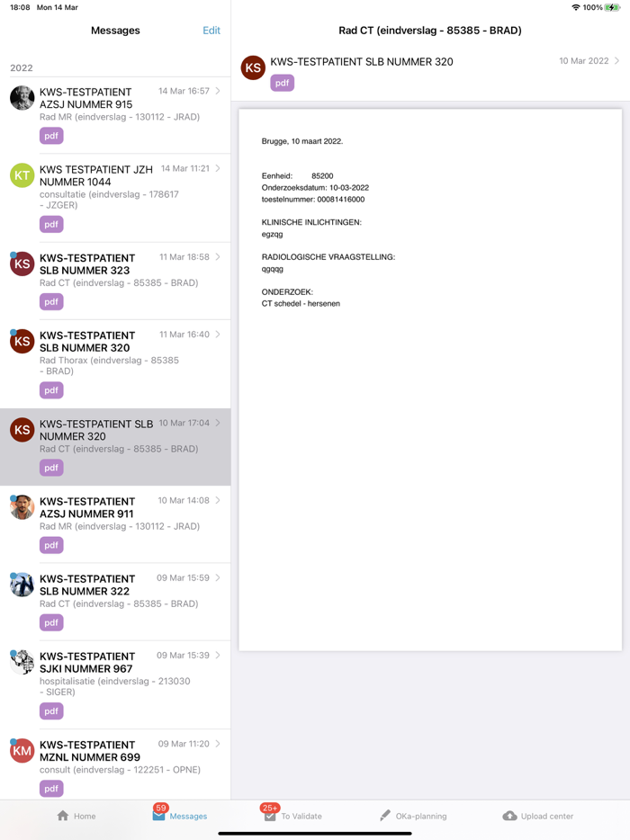
Task: Tap the Messages envelope icon with badge 59
Action: [x=158, y=816]
